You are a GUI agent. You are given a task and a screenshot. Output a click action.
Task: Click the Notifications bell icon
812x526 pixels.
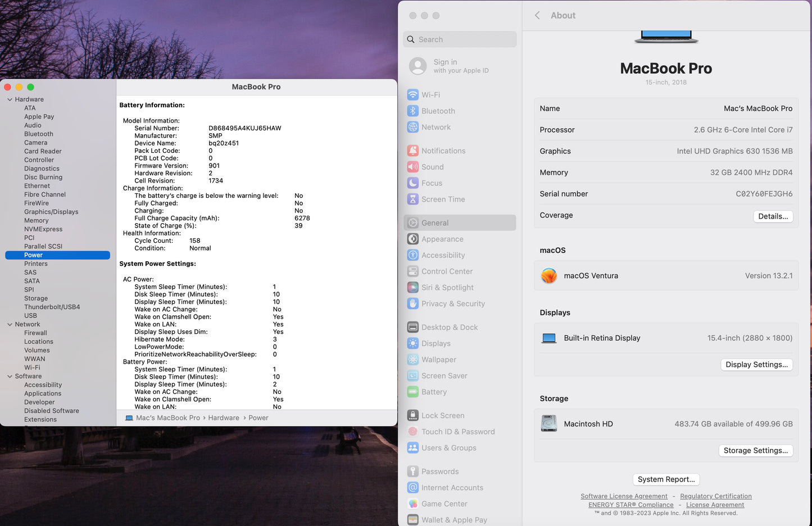point(414,151)
